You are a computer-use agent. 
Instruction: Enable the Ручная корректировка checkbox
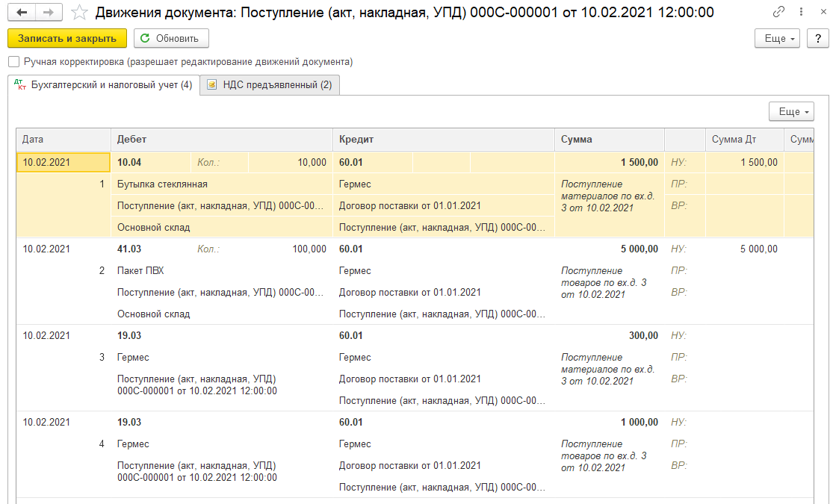point(13,62)
